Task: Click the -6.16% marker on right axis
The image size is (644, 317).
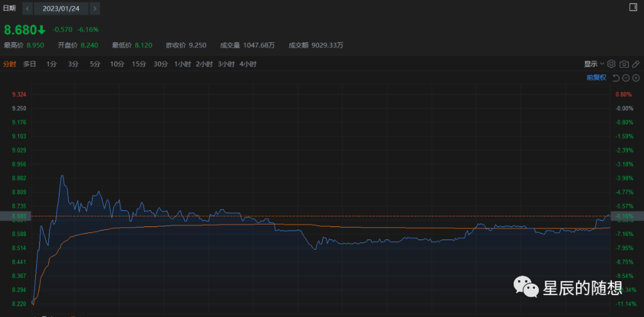Action: tap(627, 216)
